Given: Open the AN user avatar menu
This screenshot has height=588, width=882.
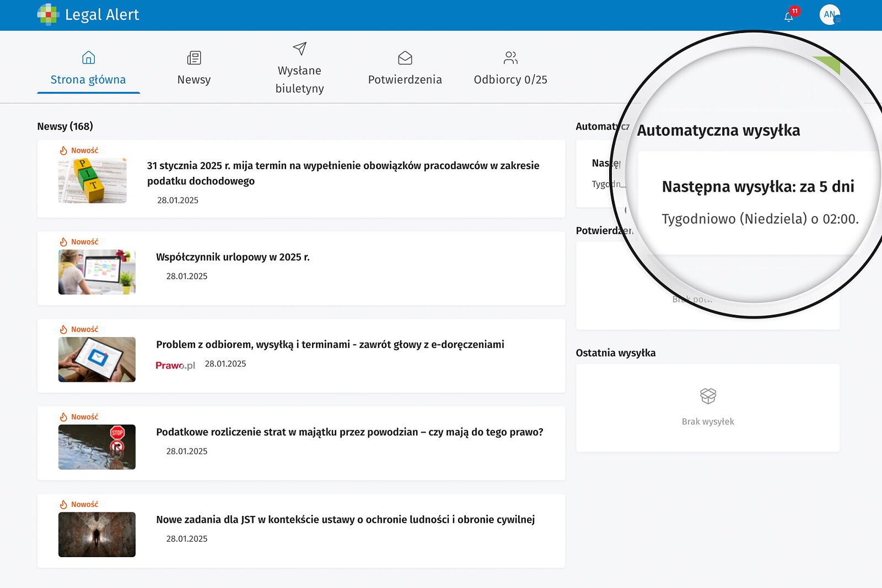Looking at the screenshot, I should point(829,15).
